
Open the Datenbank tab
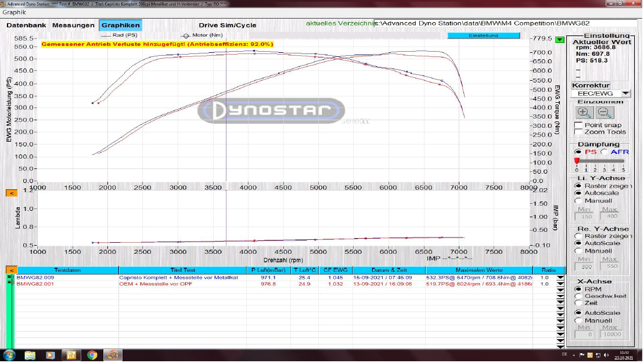(26, 26)
